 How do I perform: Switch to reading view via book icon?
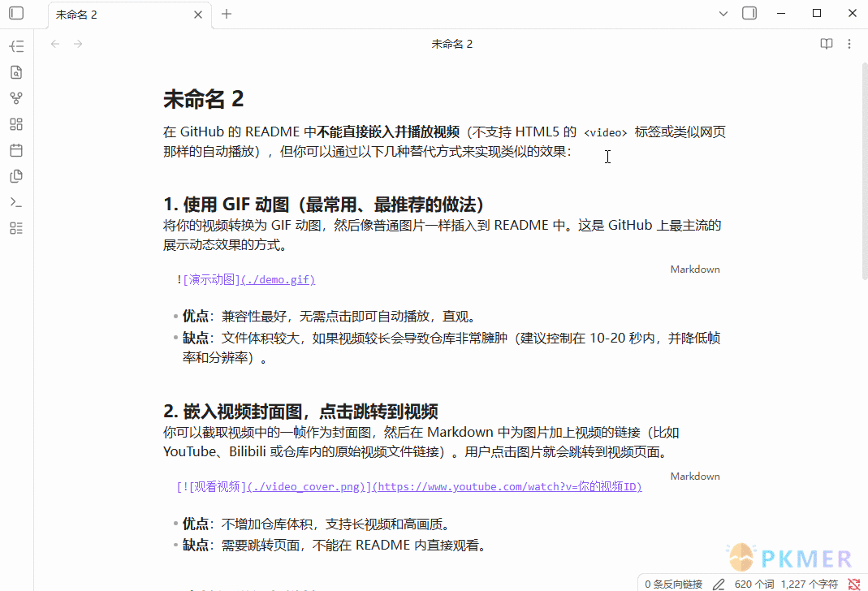(827, 44)
